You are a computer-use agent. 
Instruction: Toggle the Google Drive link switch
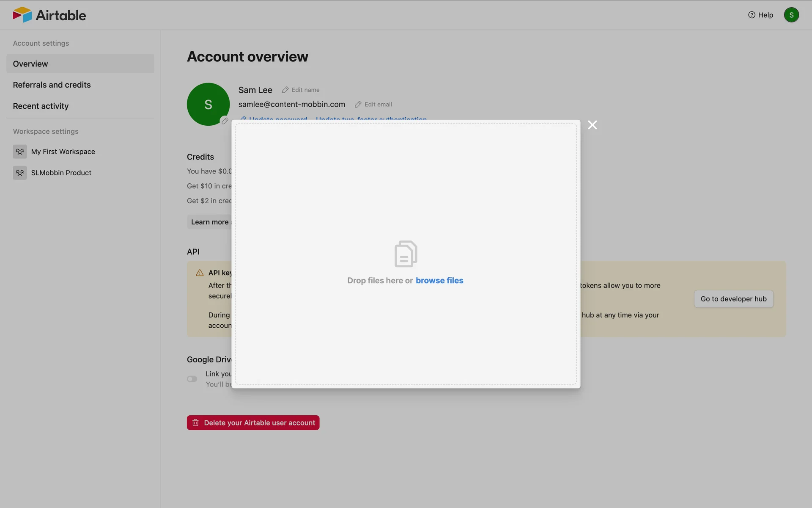tap(192, 379)
